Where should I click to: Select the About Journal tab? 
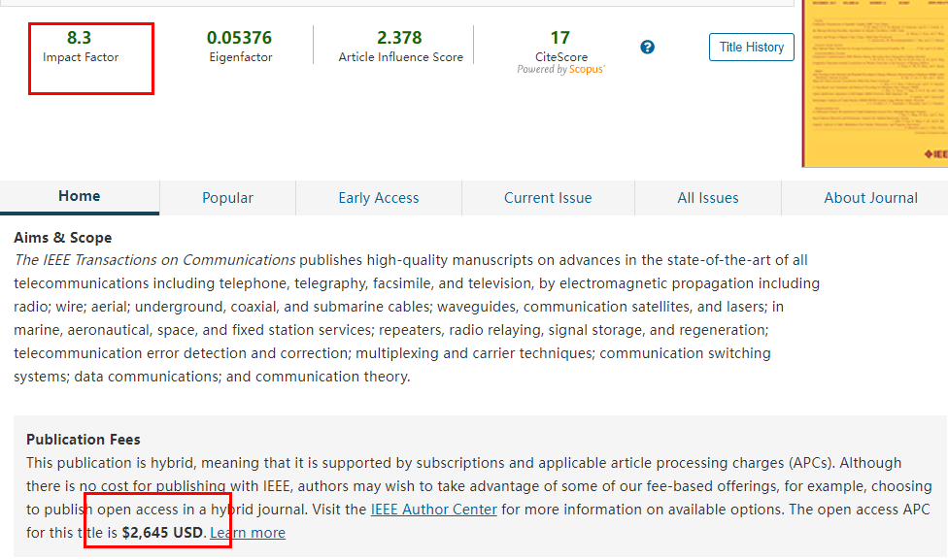870,197
